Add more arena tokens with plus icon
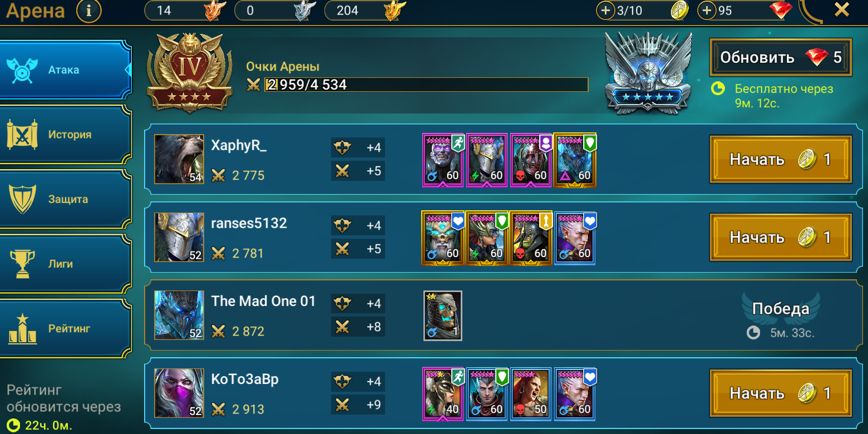This screenshot has height=434, width=868. 605,11
